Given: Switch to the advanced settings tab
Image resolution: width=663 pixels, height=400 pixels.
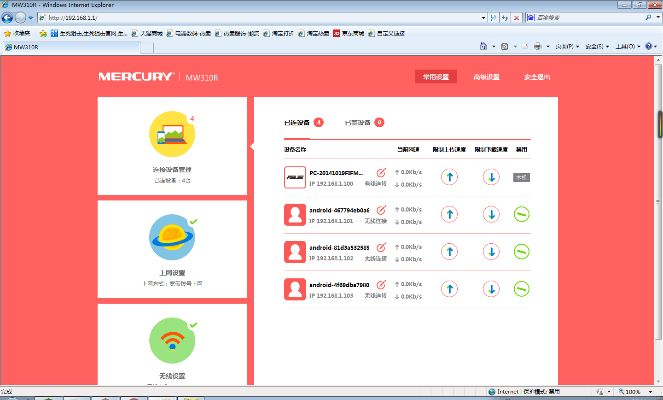Looking at the screenshot, I should coord(487,77).
